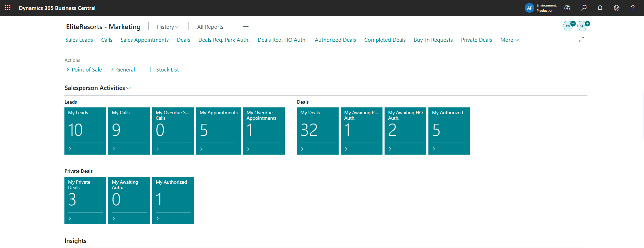Image resolution: width=644 pixels, height=248 pixels.
Task: Click the EliteResorts - Marketing title
Action: click(103, 27)
